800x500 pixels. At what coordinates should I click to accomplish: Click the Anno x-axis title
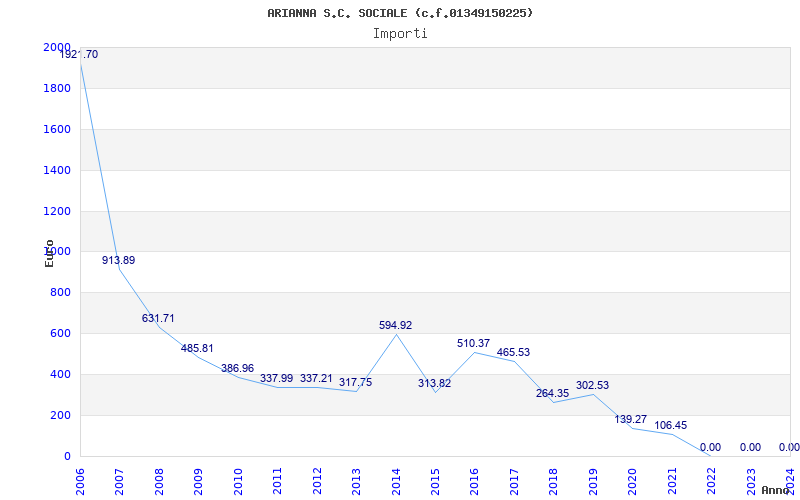(x=776, y=490)
